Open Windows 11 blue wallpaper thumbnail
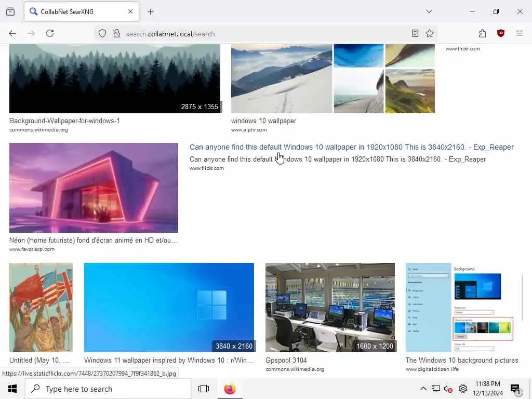Viewport: 532px width, 399px height. click(169, 308)
